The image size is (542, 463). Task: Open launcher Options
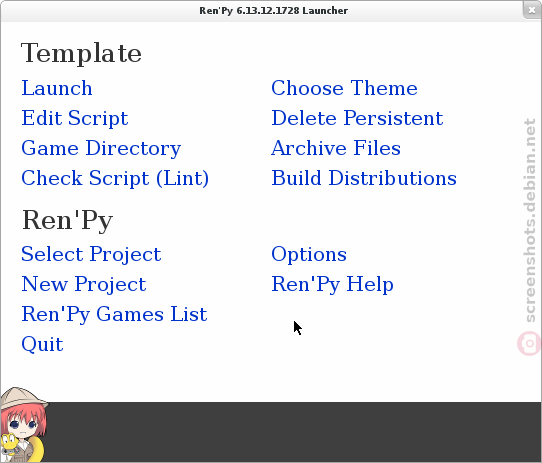pos(309,255)
